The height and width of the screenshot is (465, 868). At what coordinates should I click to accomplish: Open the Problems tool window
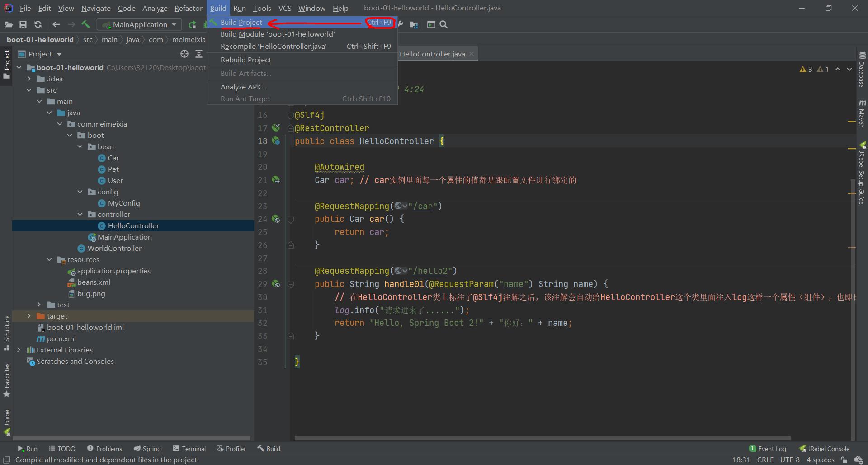pyautogui.click(x=104, y=448)
